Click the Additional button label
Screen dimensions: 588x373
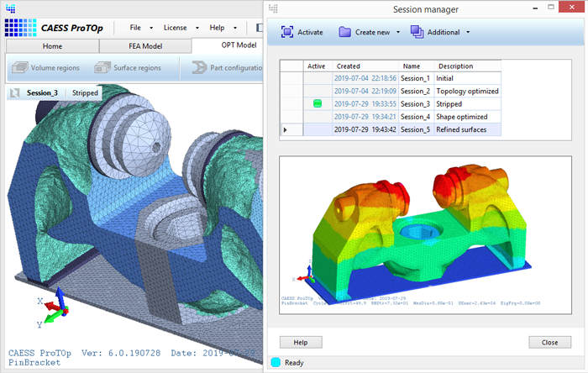coord(444,32)
